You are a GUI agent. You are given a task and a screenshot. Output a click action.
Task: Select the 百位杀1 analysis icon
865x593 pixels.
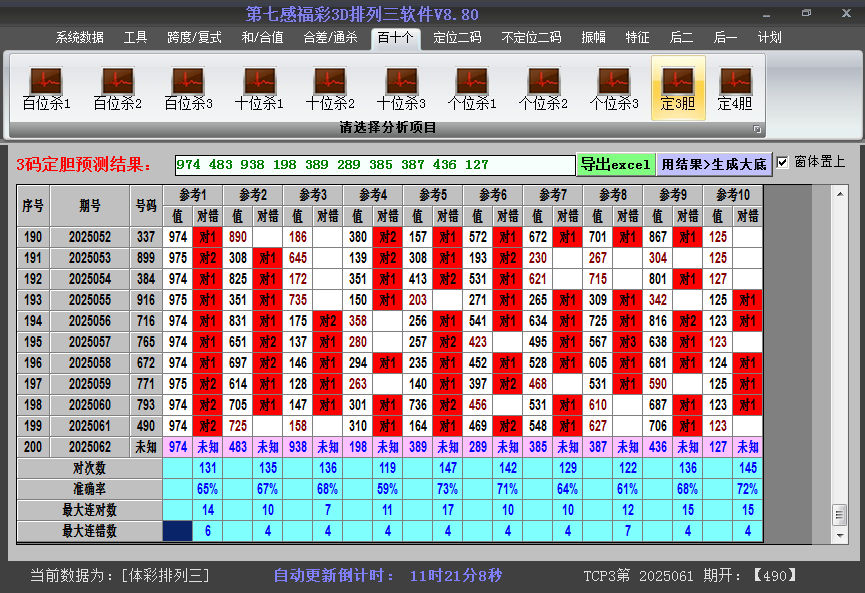pos(46,89)
